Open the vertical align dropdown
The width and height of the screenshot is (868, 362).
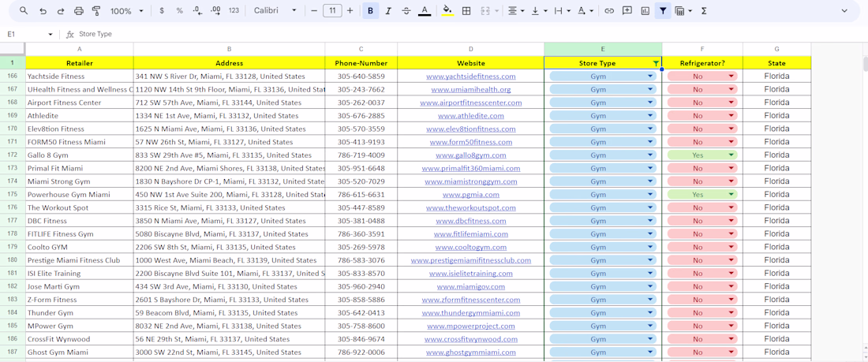pos(539,10)
